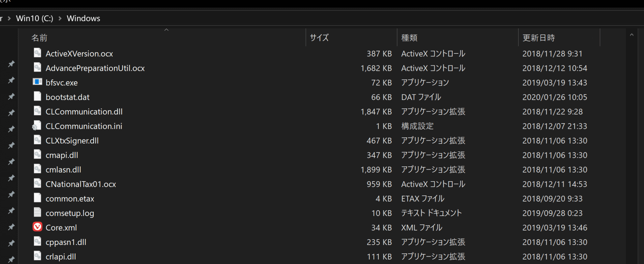The height and width of the screenshot is (264, 644).
Task: Select file name bootstat.dat
Action: tap(67, 97)
